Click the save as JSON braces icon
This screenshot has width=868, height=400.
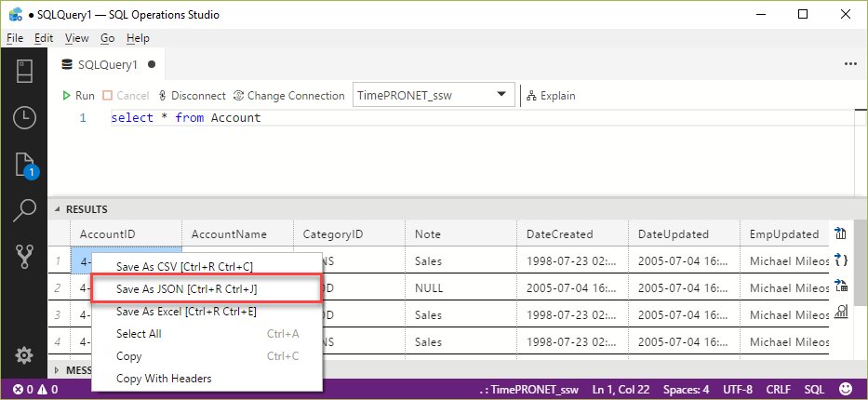click(x=840, y=260)
